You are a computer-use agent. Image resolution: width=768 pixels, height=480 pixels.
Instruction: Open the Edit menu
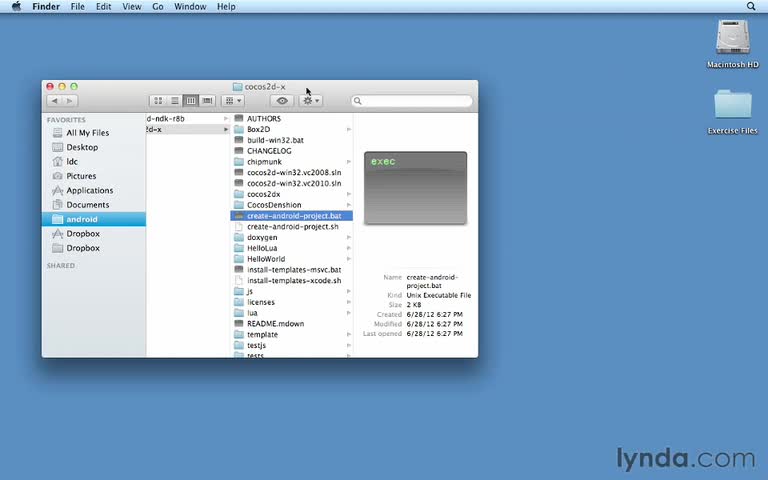click(x=103, y=6)
